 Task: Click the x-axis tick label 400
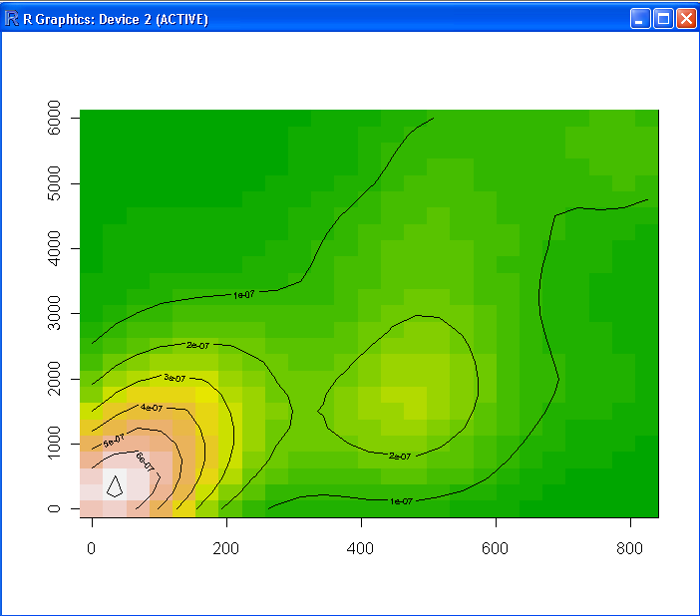pyautogui.click(x=361, y=547)
